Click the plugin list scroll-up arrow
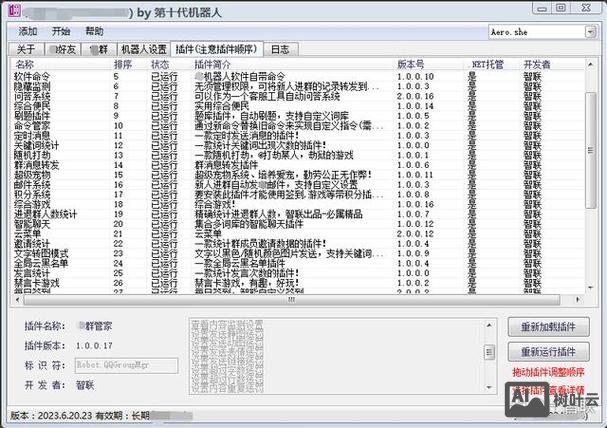The width and height of the screenshot is (607, 428). (590, 64)
